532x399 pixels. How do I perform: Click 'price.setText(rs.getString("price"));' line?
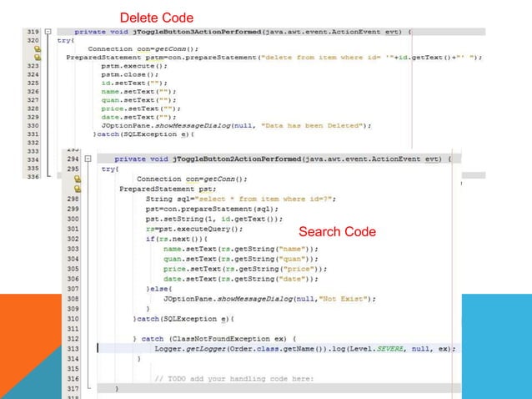[x=245, y=269]
